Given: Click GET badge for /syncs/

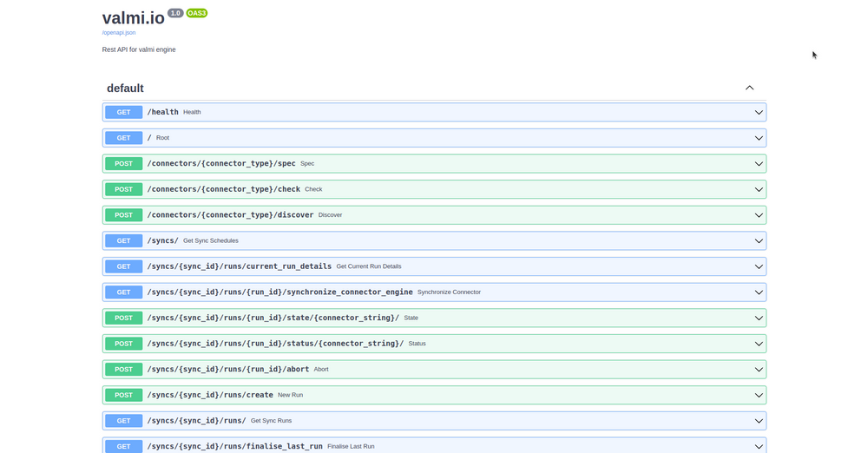Looking at the screenshot, I should (123, 241).
